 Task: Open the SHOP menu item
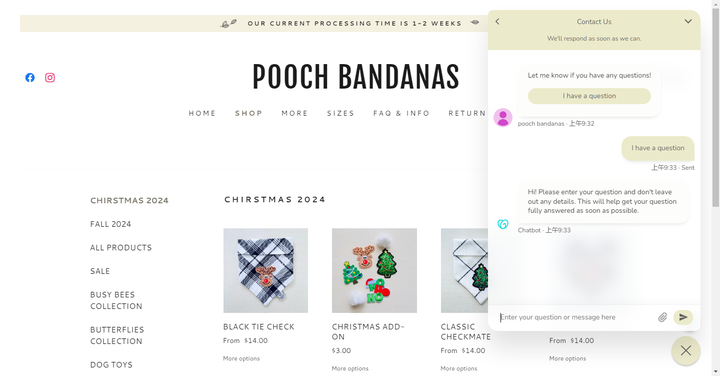[x=249, y=113]
